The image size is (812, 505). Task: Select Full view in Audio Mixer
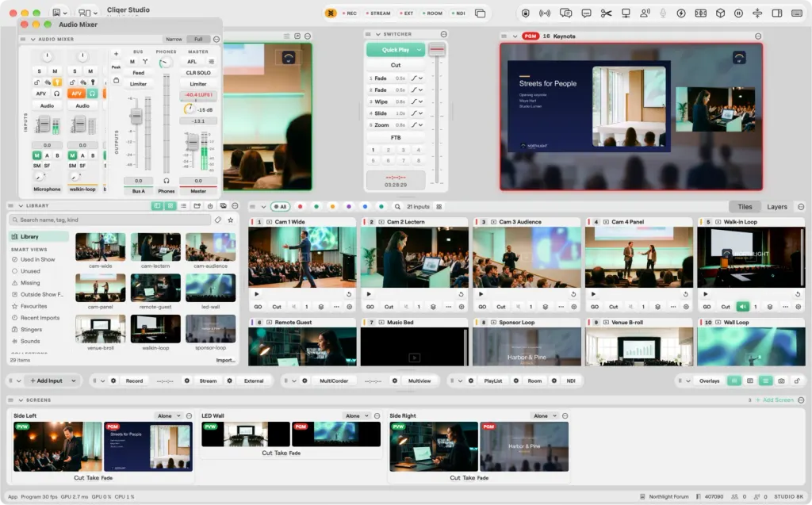[198, 40]
